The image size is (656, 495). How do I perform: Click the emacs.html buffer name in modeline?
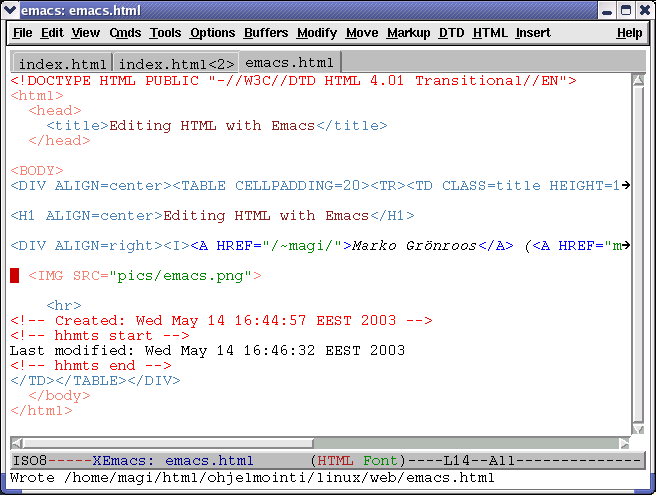(x=209, y=461)
